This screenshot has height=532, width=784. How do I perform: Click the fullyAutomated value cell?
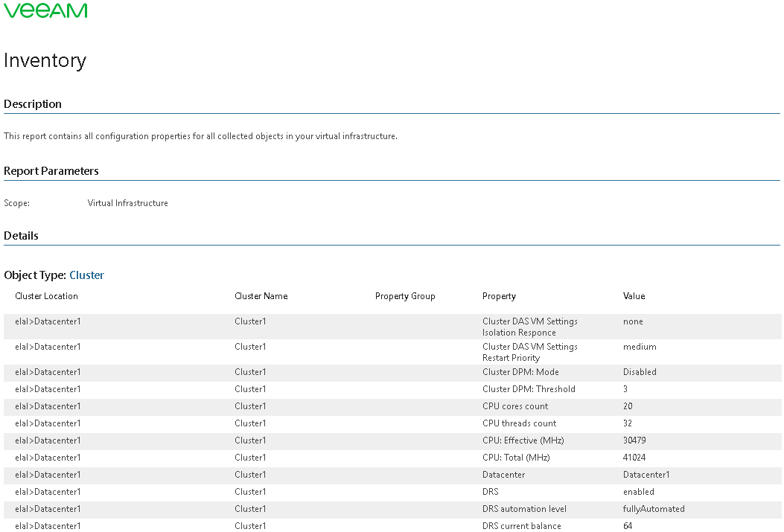654,509
